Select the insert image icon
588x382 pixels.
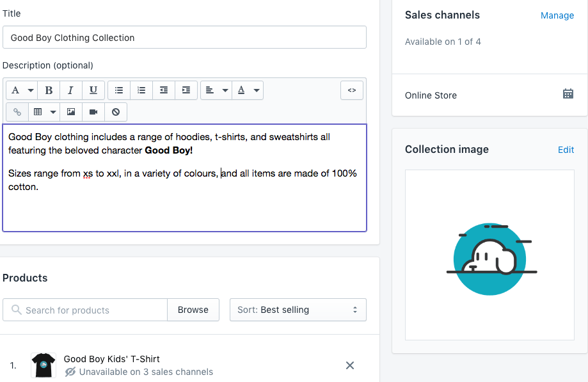70,111
